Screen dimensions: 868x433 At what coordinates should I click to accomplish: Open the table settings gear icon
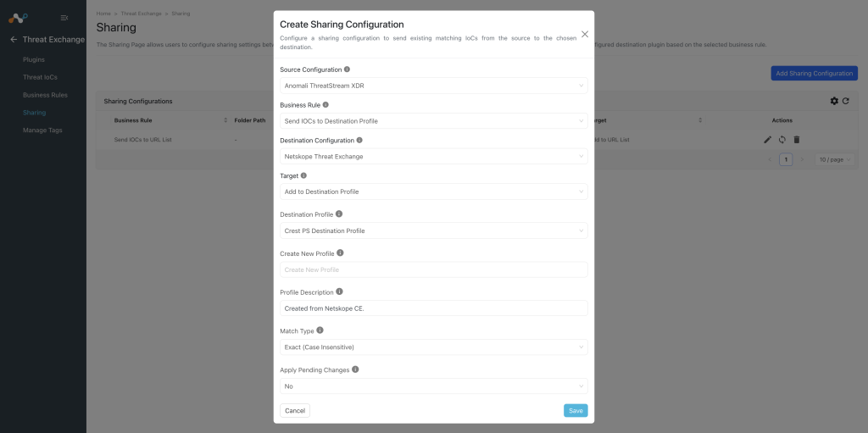[x=834, y=101]
